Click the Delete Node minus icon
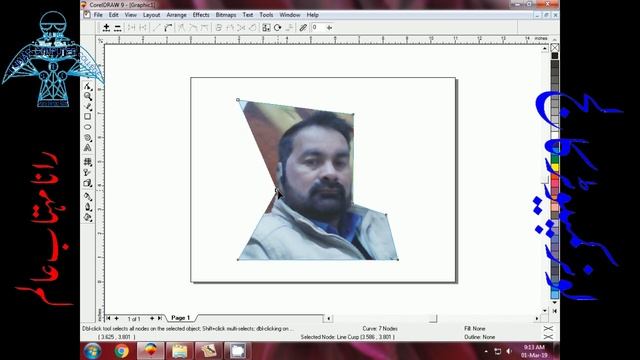 click(118, 28)
